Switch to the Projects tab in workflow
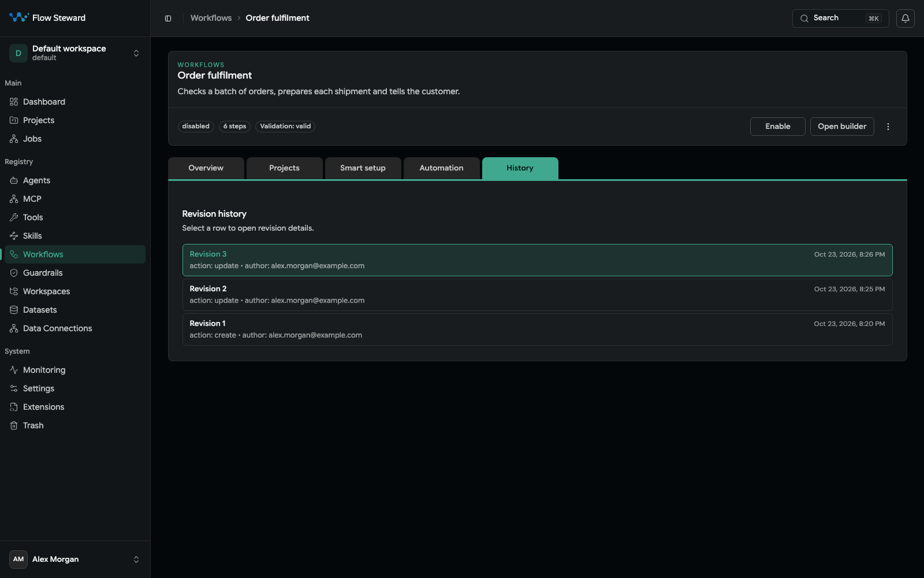 tap(285, 168)
